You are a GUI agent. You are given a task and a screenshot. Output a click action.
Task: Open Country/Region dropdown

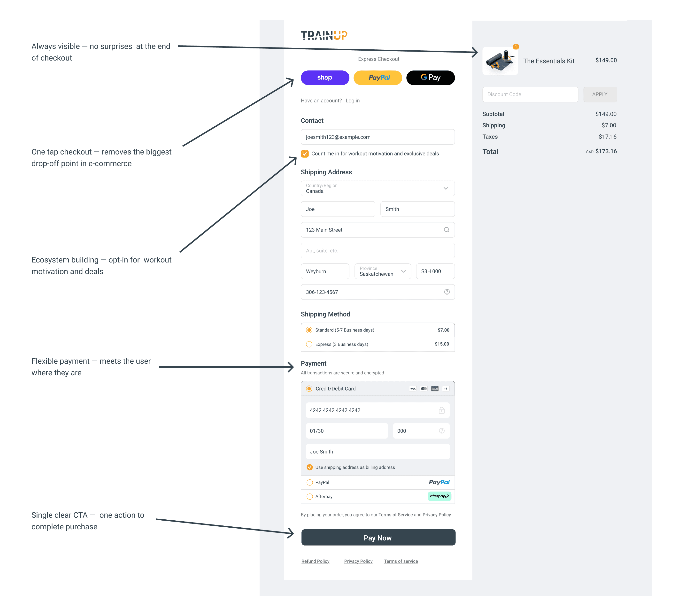point(377,188)
